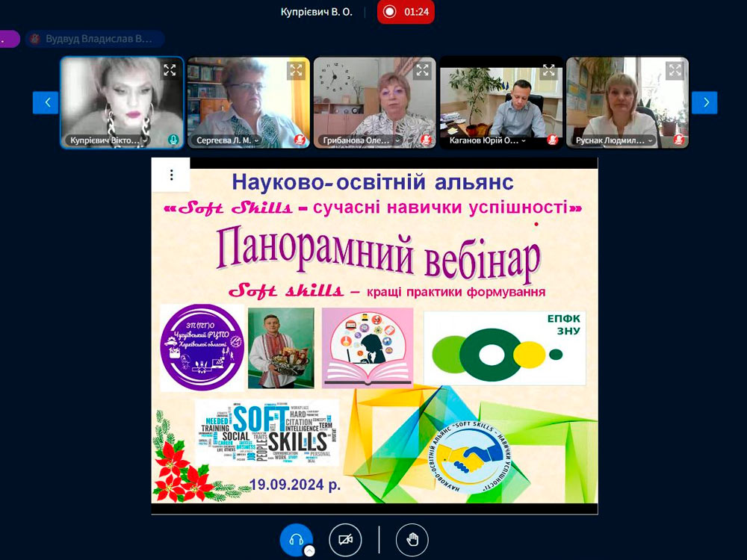Fullscreen Каганов Юрій's webcam video
This screenshot has width=747, height=560.
[549, 70]
